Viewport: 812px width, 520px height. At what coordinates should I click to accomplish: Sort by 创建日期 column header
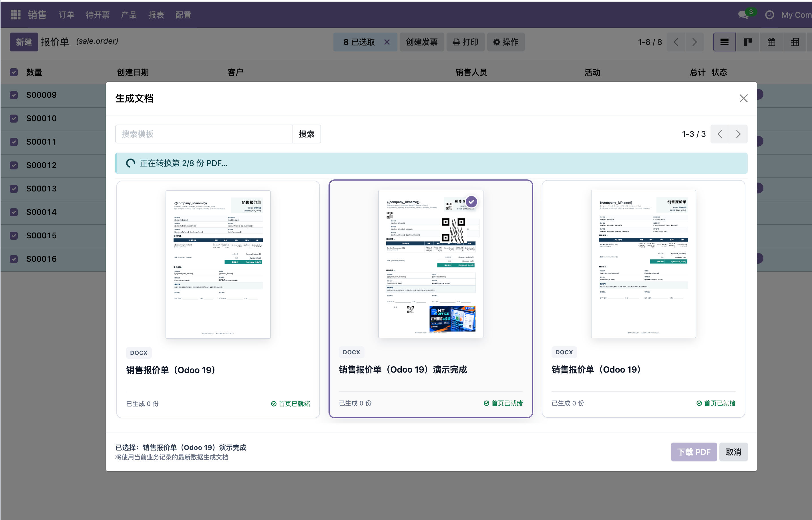tap(133, 72)
